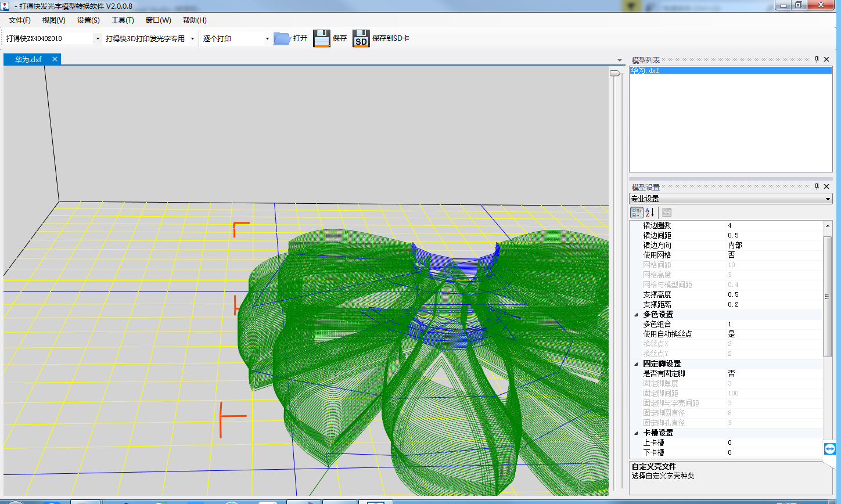841x504 pixels.
Task: Select the 裙边间距 value 0.5
Action: 775,235
